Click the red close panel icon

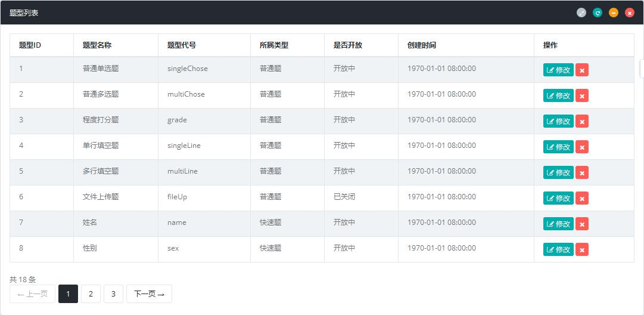point(630,13)
